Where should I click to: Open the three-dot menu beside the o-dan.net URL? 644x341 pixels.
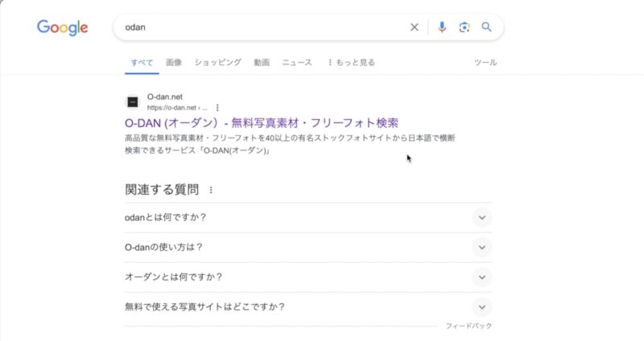click(217, 108)
